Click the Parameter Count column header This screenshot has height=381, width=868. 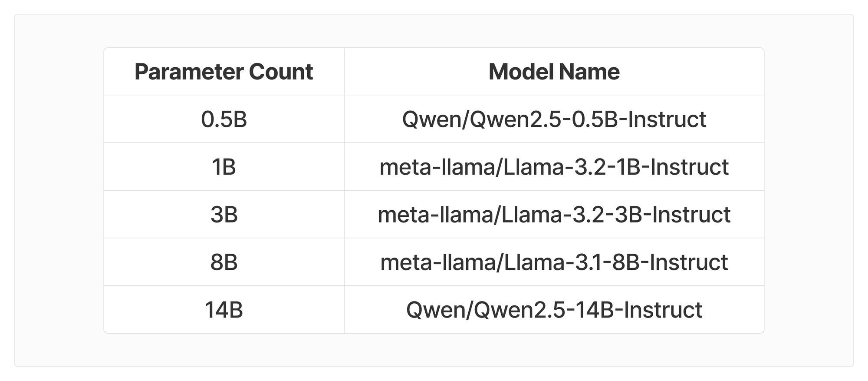click(224, 72)
